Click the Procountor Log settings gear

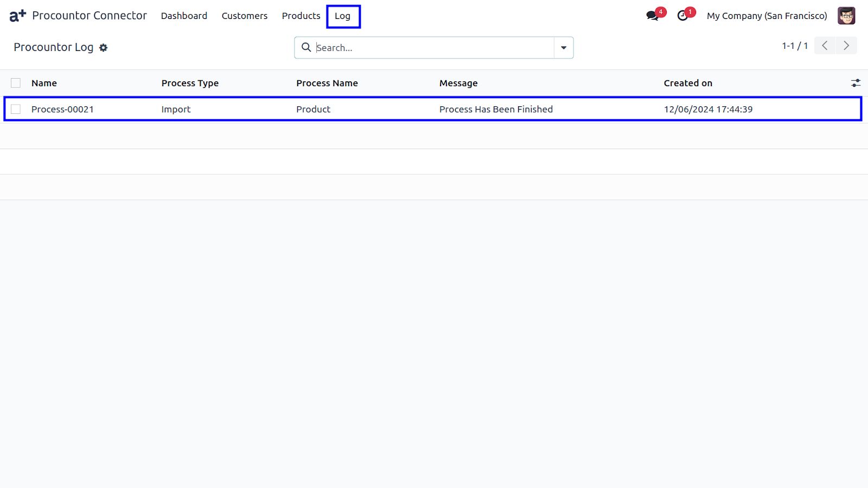point(103,48)
